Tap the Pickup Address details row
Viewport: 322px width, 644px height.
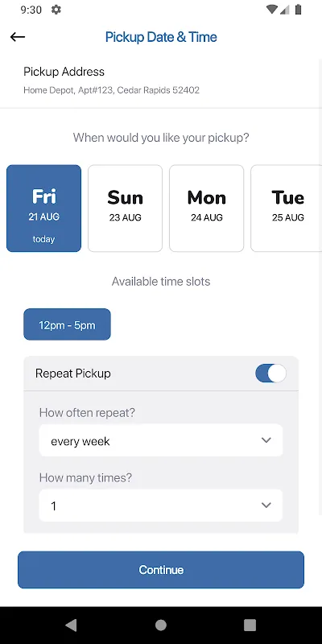[161, 80]
